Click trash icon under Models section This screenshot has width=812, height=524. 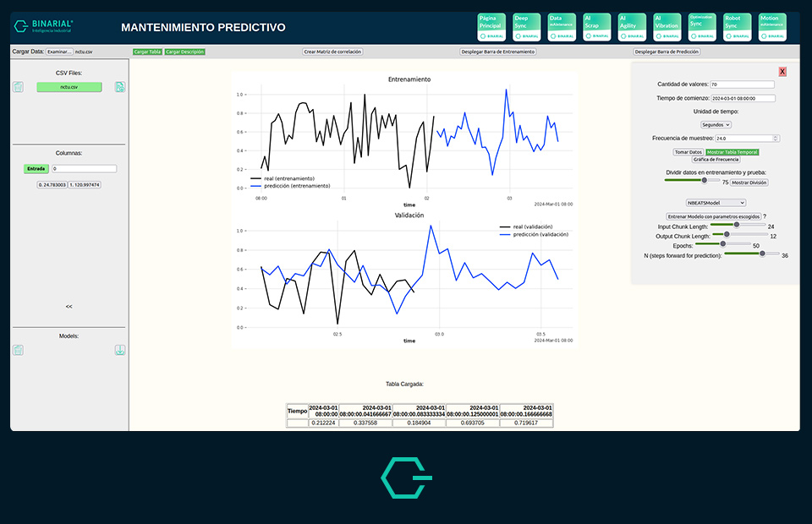[x=19, y=350]
